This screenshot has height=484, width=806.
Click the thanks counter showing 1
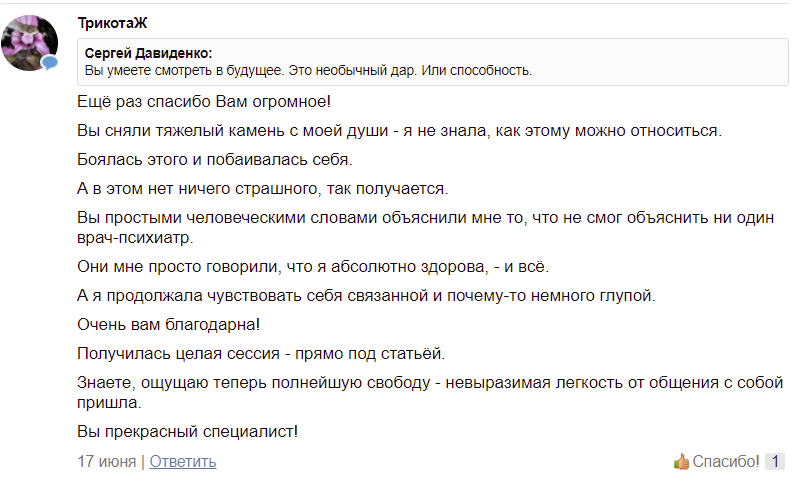pyautogui.click(x=776, y=461)
